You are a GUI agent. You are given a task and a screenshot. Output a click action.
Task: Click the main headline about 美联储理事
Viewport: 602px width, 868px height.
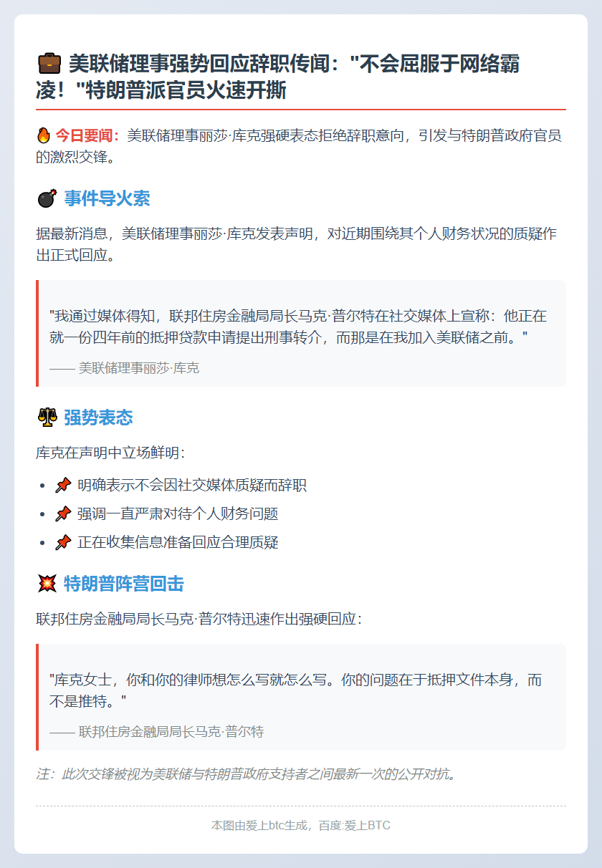click(x=278, y=78)
